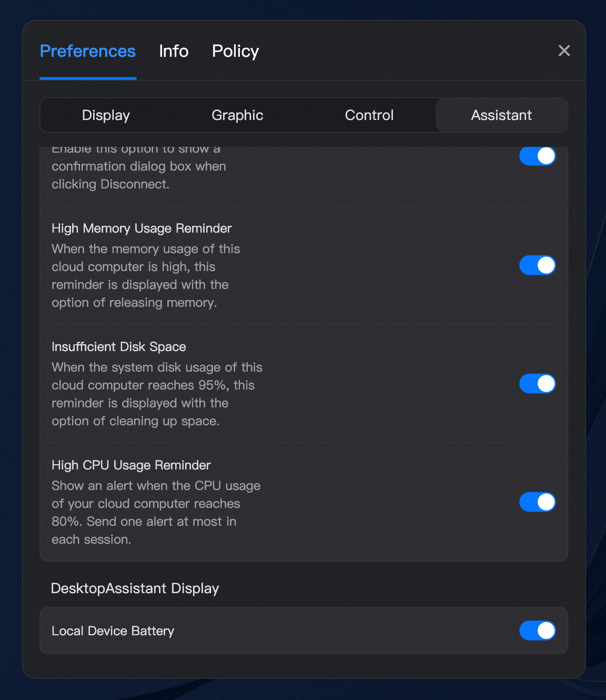The width and height of the screenshot is (606, 700).
Task: Disable the Disconnect confirmation dialog toggle
Action: [x=537, y=156]
